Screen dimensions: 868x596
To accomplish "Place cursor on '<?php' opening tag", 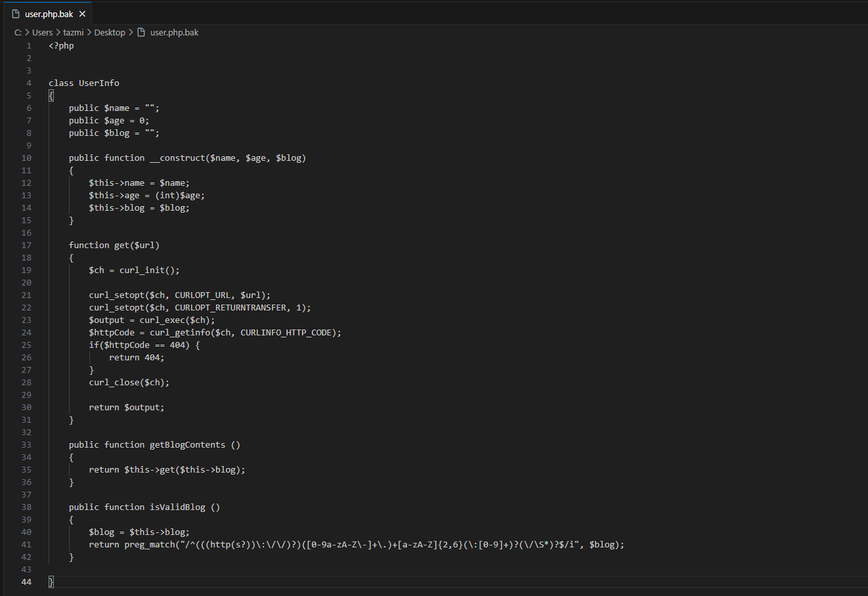I will [61, 46].
